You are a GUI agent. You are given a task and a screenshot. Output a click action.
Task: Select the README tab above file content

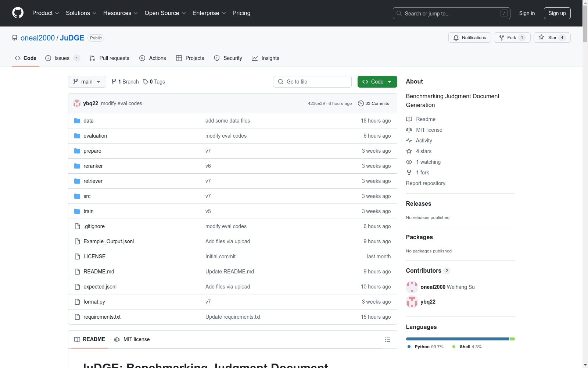(x=90, y=339)
